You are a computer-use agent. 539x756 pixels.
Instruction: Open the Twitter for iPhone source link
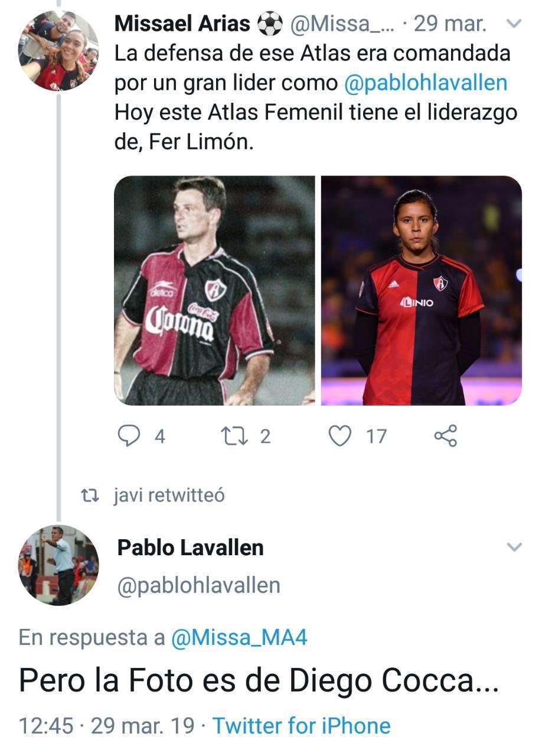coord(301,725)
